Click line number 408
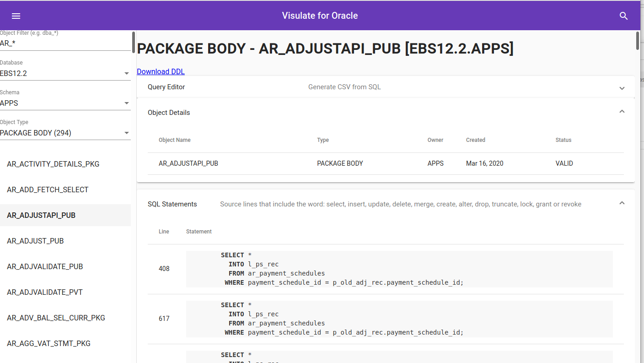This screenshot has height=363, width=644. click(x=164, y=269)
